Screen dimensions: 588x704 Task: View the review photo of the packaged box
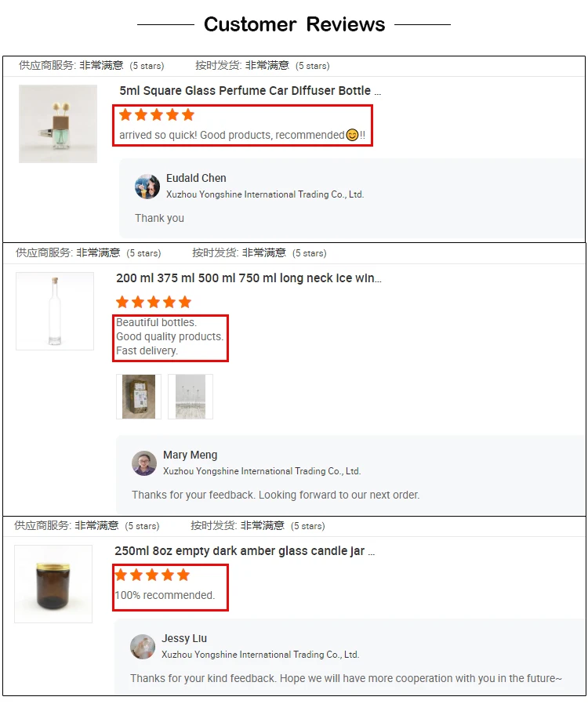(x=139, y=397)
